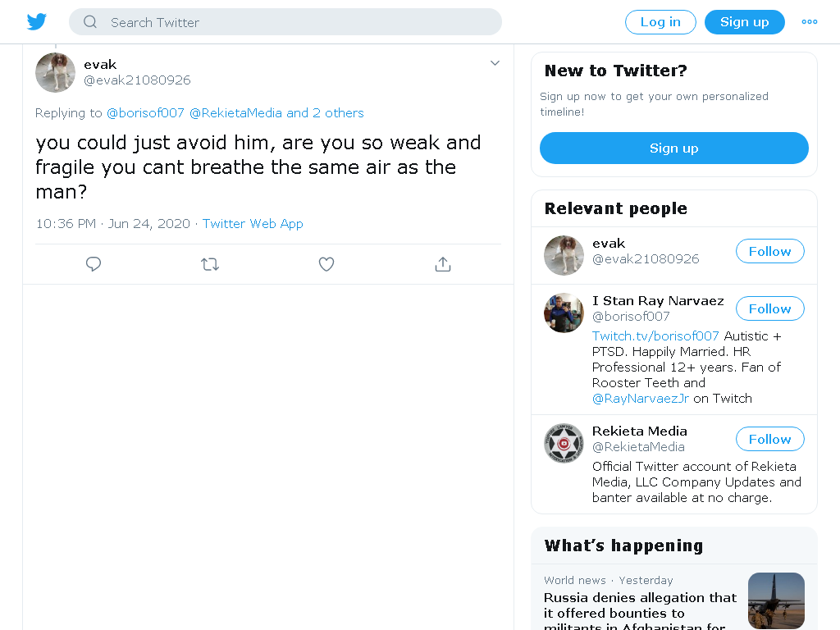Open the share tweet icon
This screenshot has width=840, height=630.
pyautogui.click(x=443, y=264)
